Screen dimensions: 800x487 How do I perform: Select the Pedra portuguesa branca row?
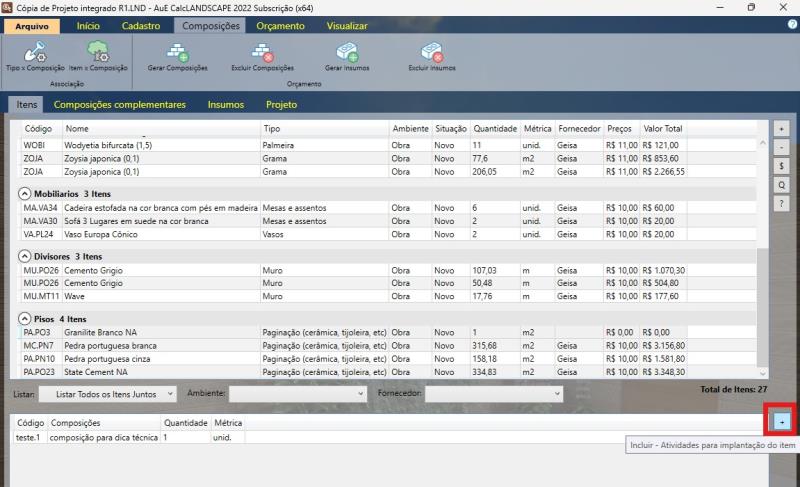click(x=388, y=346)
